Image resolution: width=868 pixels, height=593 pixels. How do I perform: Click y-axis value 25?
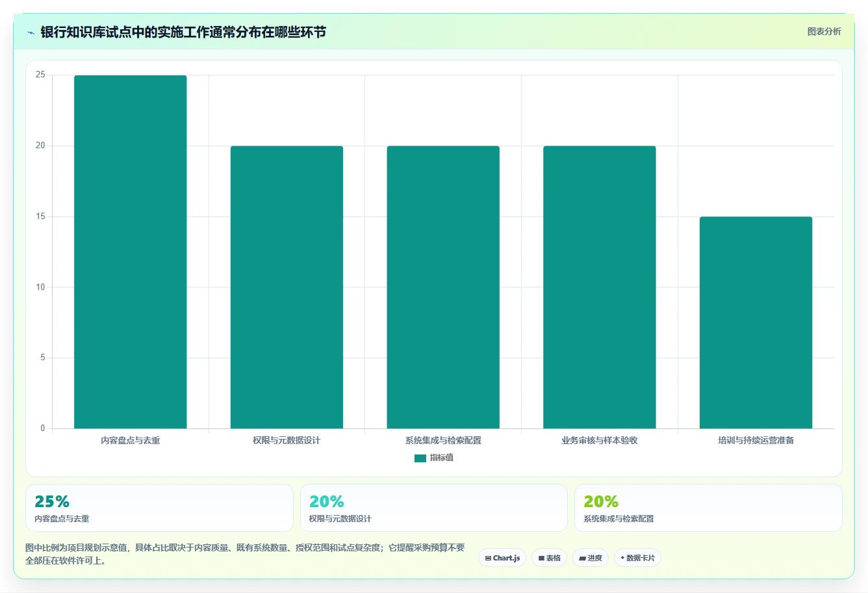(x=40, y=75)
